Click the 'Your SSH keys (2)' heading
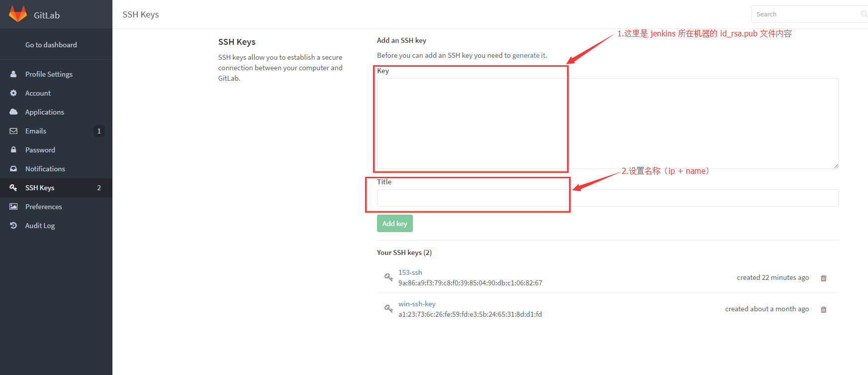The height and width of the screenshot is (375, 868). tap(404, 252)
